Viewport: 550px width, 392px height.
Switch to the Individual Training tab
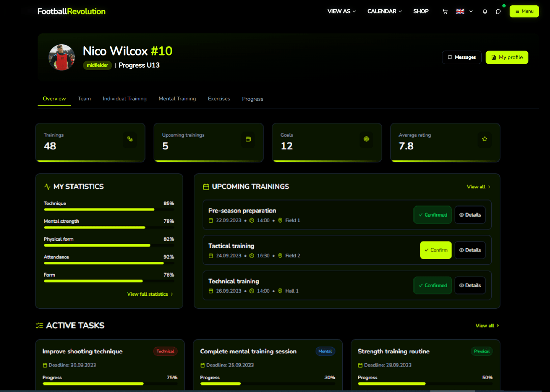(125, 99)
